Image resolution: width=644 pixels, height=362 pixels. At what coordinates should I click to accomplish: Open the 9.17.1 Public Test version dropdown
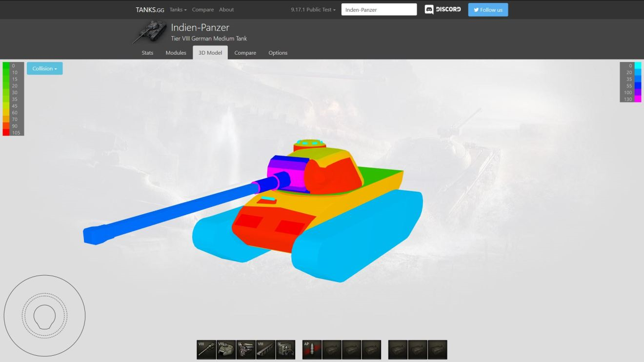313,10
